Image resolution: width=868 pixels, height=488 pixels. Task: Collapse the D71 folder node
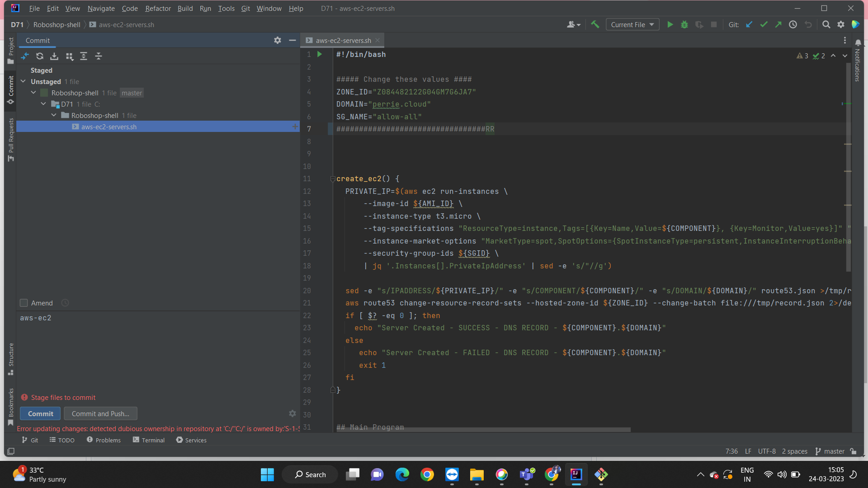click(x=43, y=104)
